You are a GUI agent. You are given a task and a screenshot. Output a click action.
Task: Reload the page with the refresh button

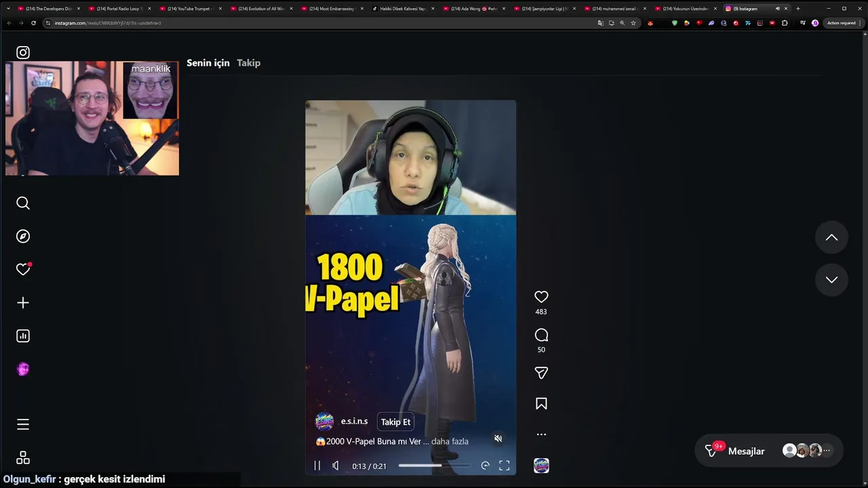[33, 23]
